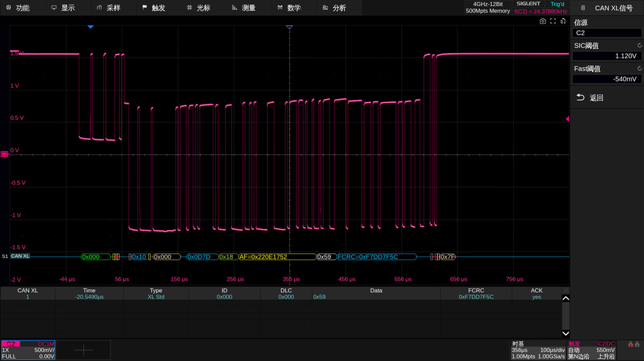Image resolution: width=644 pixels, height=361 pixels.
Task: Open the 触发 (Trigger) menu
Action: [154, 8]
